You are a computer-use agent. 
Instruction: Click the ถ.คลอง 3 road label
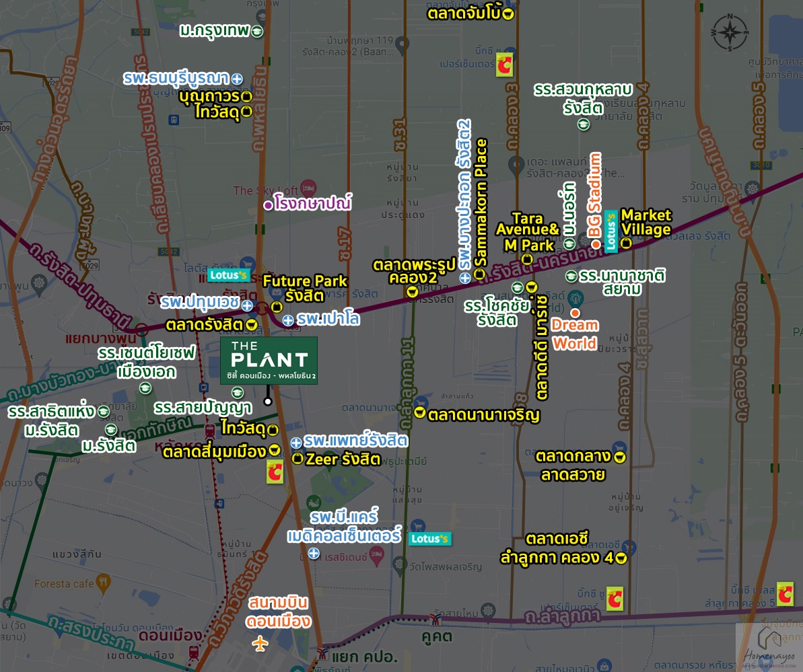(x=513, y=116)
